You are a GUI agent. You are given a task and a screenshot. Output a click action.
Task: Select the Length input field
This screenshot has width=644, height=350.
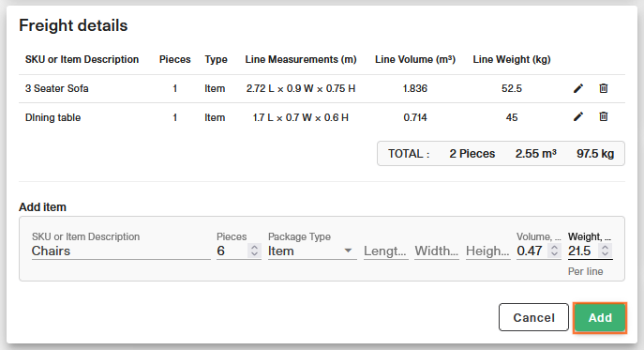coord(385,251)
